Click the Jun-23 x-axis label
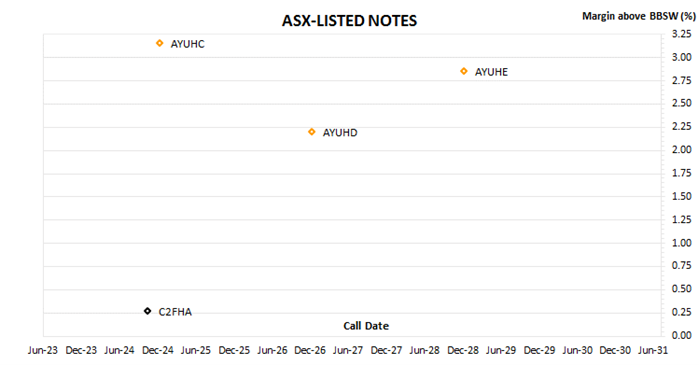699x365 pixels. 43,351
